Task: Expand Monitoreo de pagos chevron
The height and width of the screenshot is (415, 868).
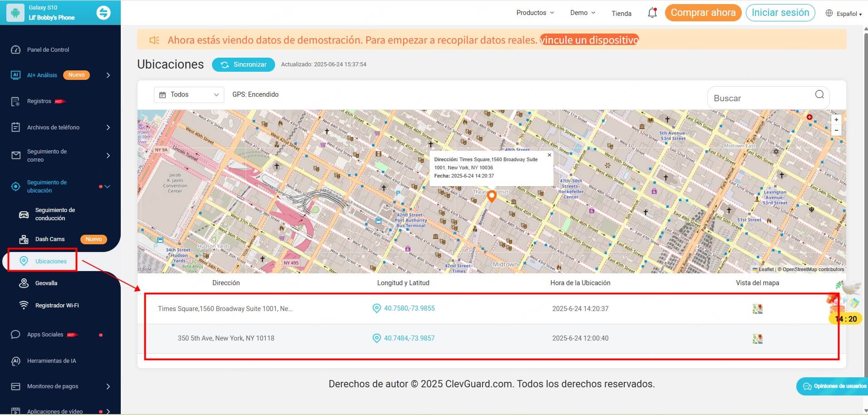Action: point(108,386)
